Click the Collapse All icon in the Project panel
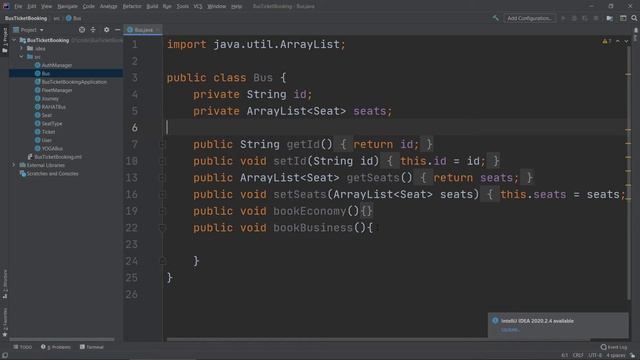The height and width of the screenshot is (360, 640). point(93,30)
